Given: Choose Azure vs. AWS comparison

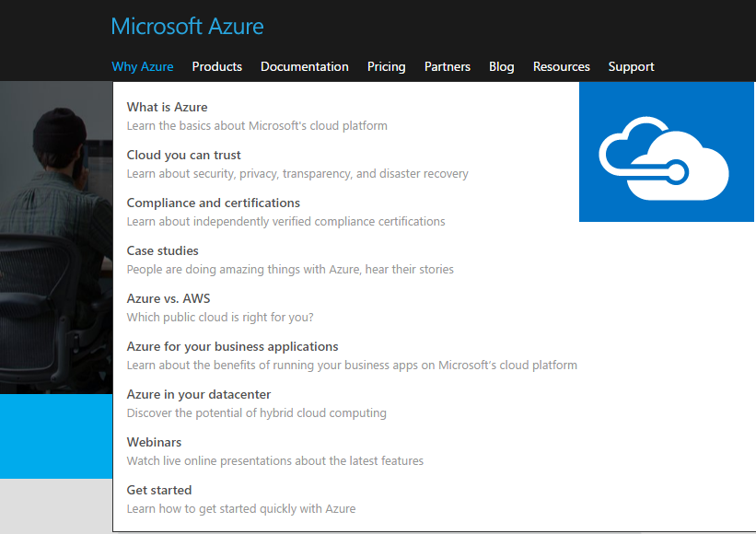Looking at the screenshot, I should pyautogui.click(x=169, y=298).
